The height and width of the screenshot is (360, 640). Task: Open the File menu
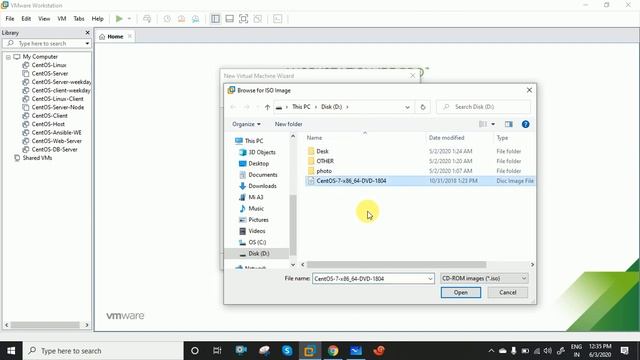(x=10, y=19)
